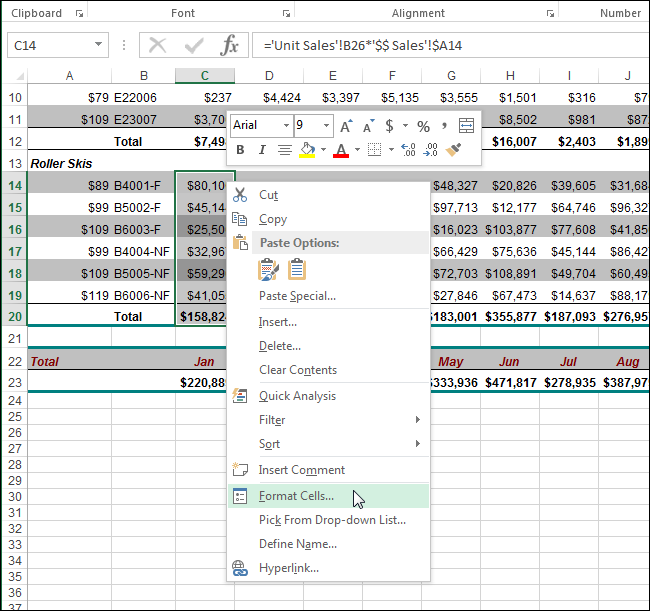The height and width of the screenshot is (611, 650).
Task: Toggle Italic in the mini toolbar
Action: [x=262, y=150]
